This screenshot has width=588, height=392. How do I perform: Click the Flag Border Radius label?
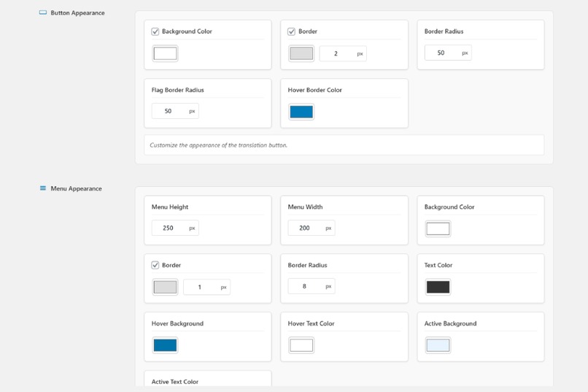pos(178,90)
